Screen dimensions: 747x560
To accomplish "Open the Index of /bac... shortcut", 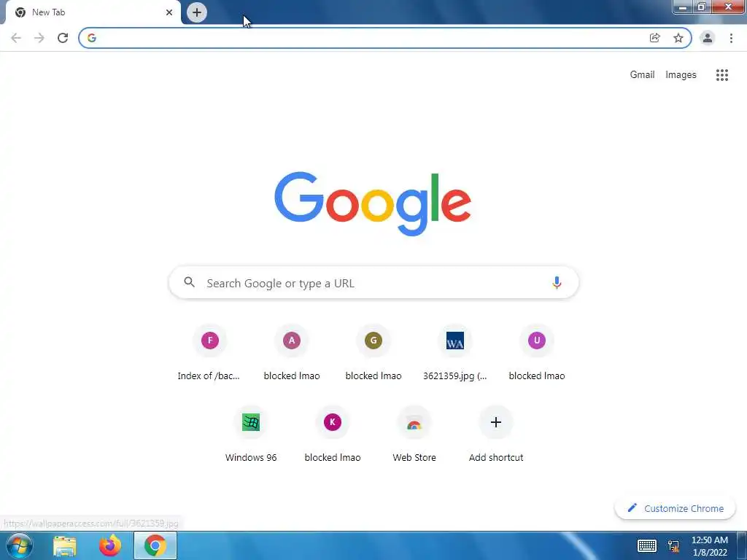I will [209, 353].
